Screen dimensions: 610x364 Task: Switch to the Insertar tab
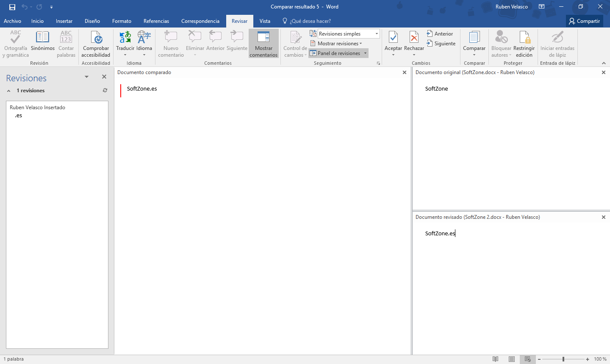click(64, 21)
